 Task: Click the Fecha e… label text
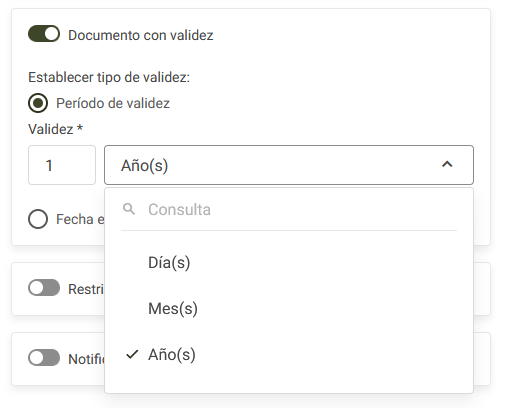[x=80, y=219]
